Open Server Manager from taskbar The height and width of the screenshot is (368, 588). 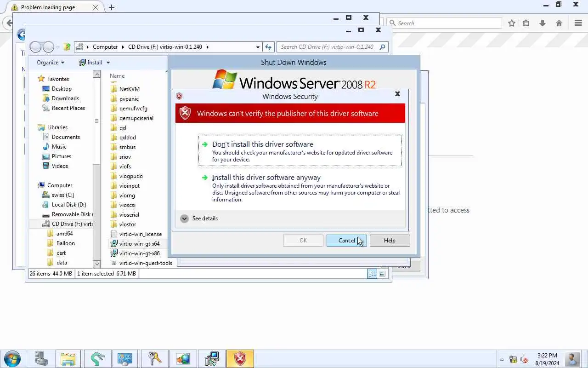pyautogui.click(x=41, y=359)
